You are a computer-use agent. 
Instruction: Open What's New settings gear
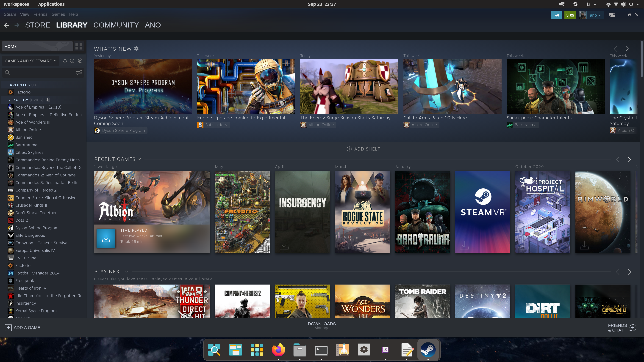point(136,49)
